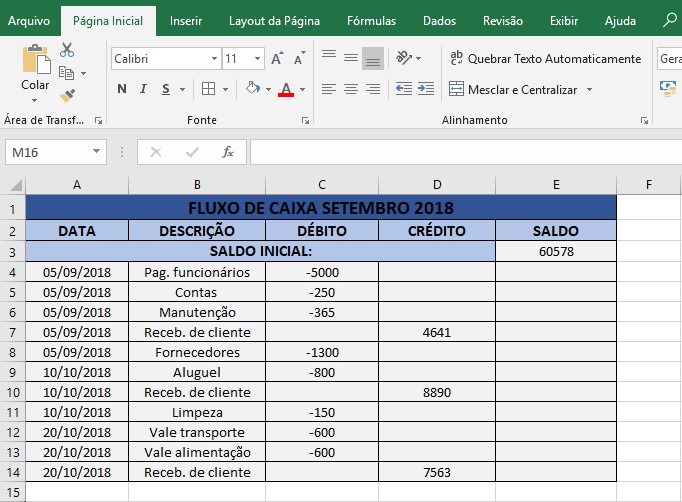This screenshot has height=502, width=682.
Task: Switch to Inserir tab
Action: point(186,21)
